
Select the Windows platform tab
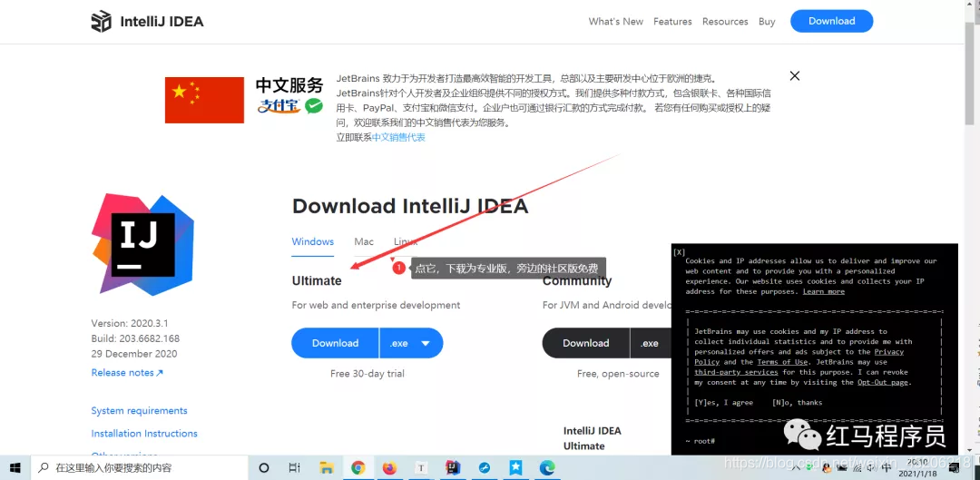(312, 242)
